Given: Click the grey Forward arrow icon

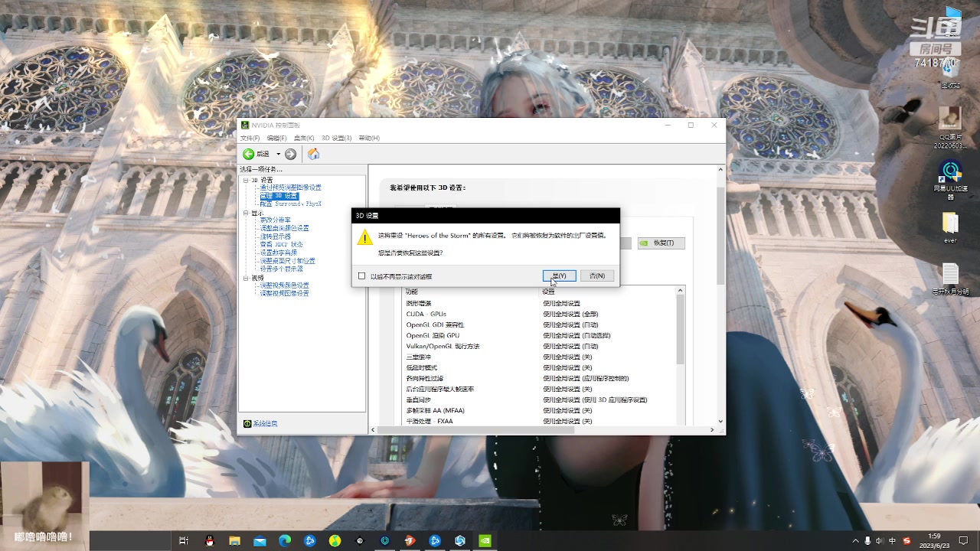Looking at the screenshot, I should [x=290, y=154].
